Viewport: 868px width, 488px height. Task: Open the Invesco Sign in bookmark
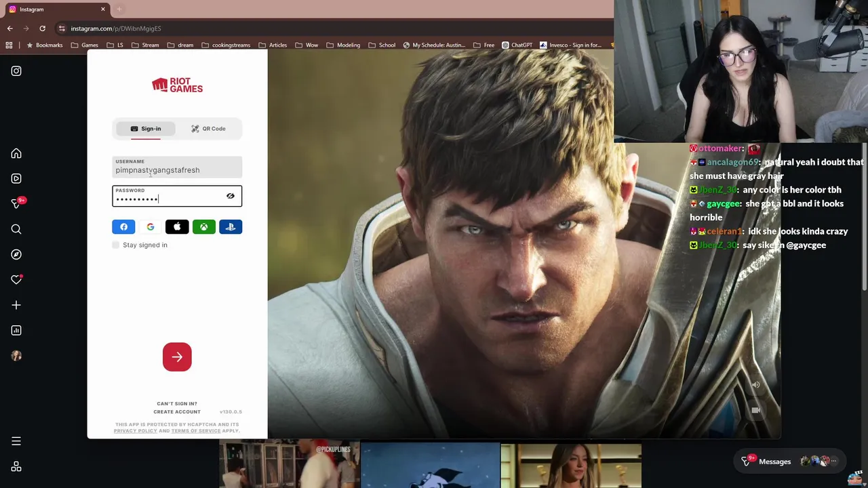[x=570, y=45]
